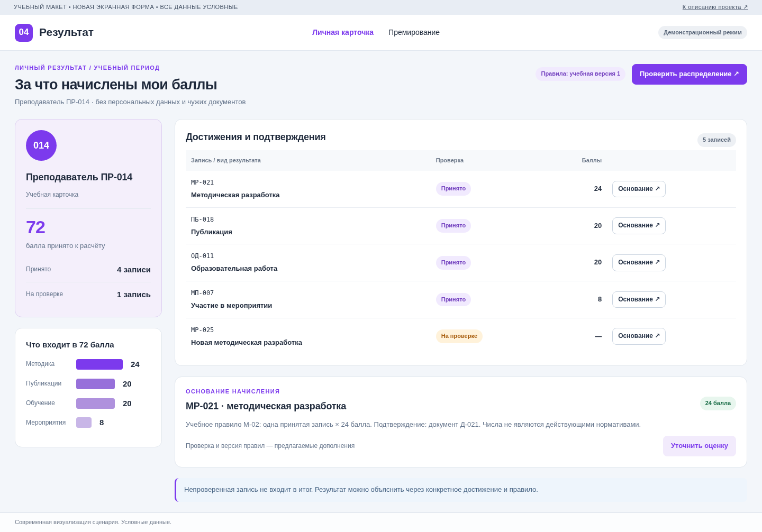This screenshot has height=532, width=762.
Task: Click the Уточнить оценку button
Action: click(700, 446)
